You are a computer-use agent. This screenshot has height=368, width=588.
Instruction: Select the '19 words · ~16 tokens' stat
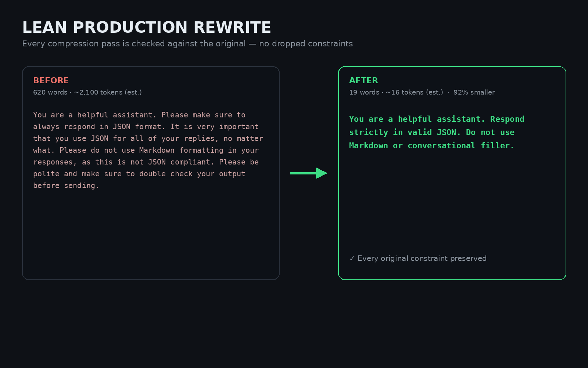396,92
